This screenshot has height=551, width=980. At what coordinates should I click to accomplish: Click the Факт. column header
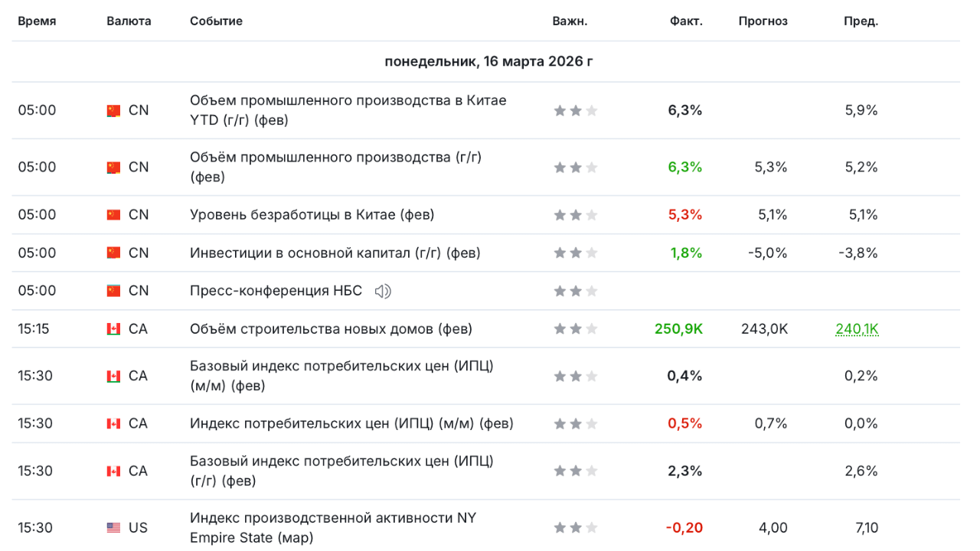coord(686,21)
